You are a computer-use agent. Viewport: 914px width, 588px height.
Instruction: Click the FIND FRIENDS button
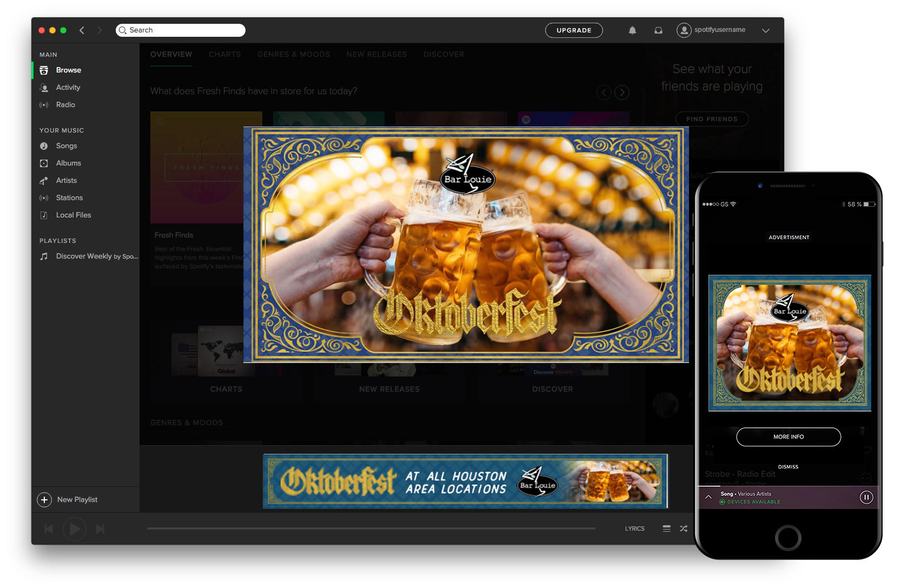tap(712, 119)
